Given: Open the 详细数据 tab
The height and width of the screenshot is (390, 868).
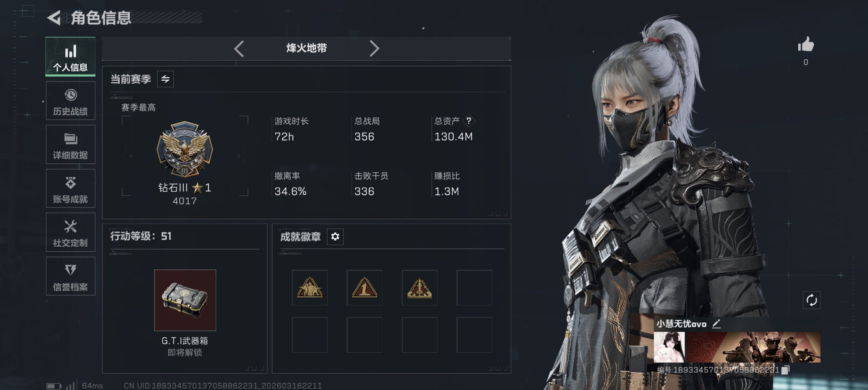Looking at the screenshot, I should (70, 145).
